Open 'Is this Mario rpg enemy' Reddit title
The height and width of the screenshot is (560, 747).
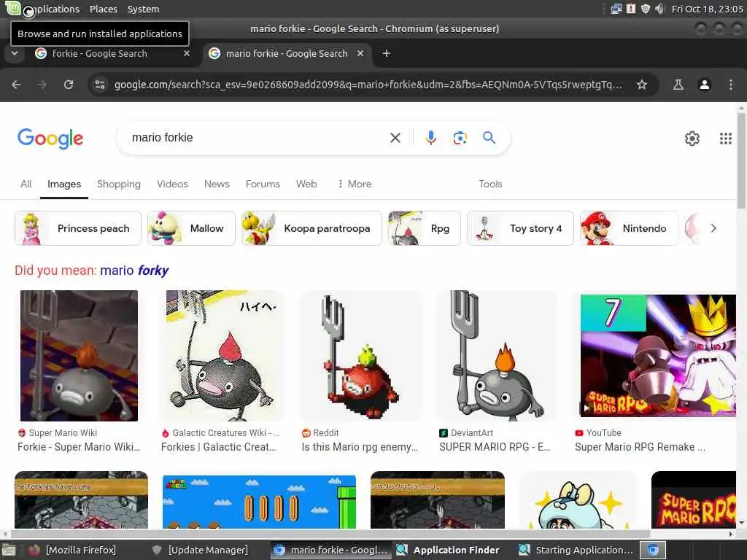click(360, 447)
